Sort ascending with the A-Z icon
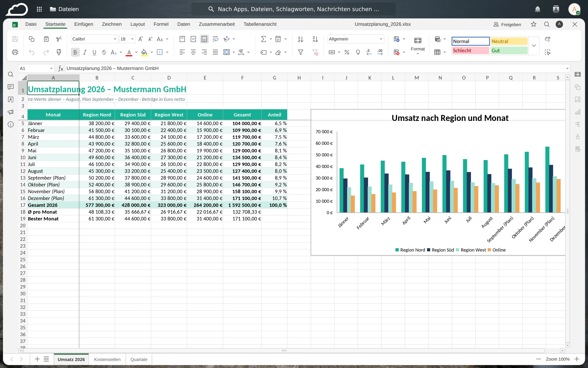The image size is (588, 368). (x=301, y=39)
